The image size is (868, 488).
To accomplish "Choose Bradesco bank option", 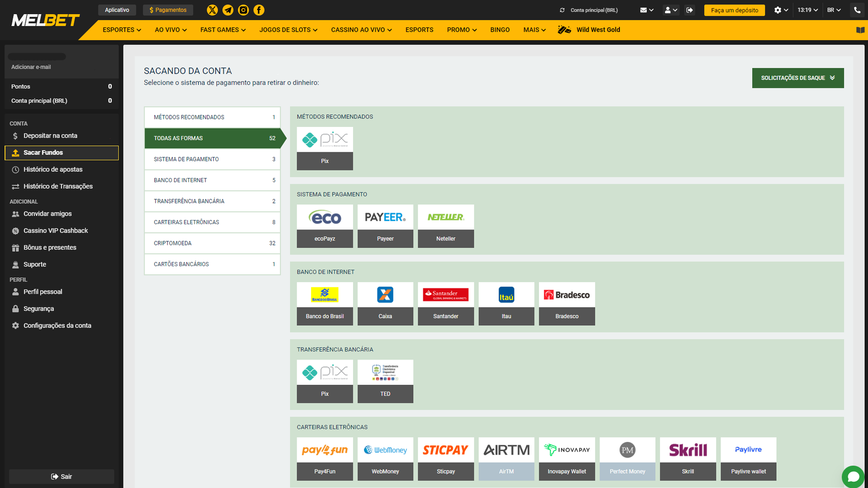I will (x=567, y=304).
